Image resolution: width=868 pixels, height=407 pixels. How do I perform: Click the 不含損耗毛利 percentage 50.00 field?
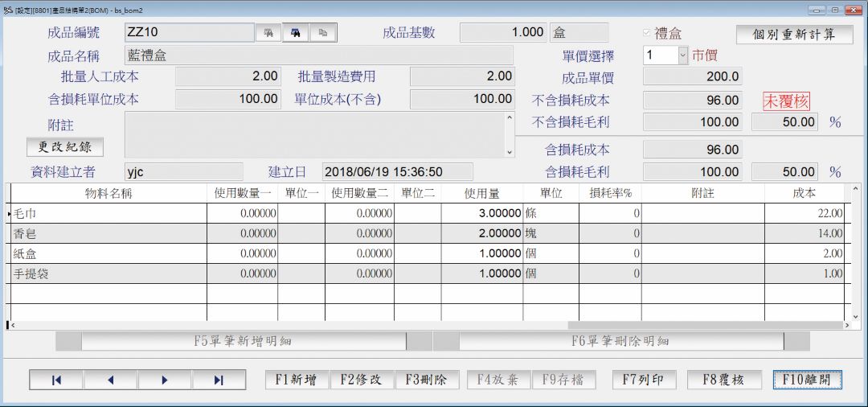(784, 122)
